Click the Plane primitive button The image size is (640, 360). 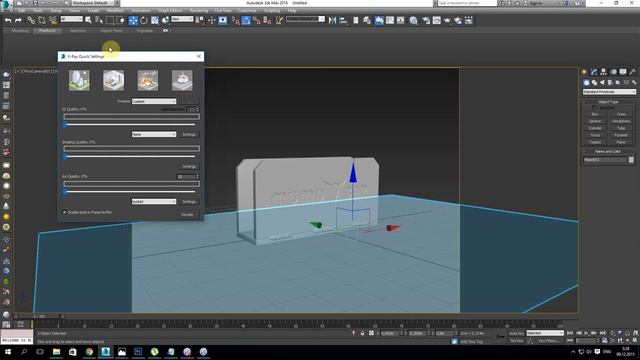pos(621,142)
